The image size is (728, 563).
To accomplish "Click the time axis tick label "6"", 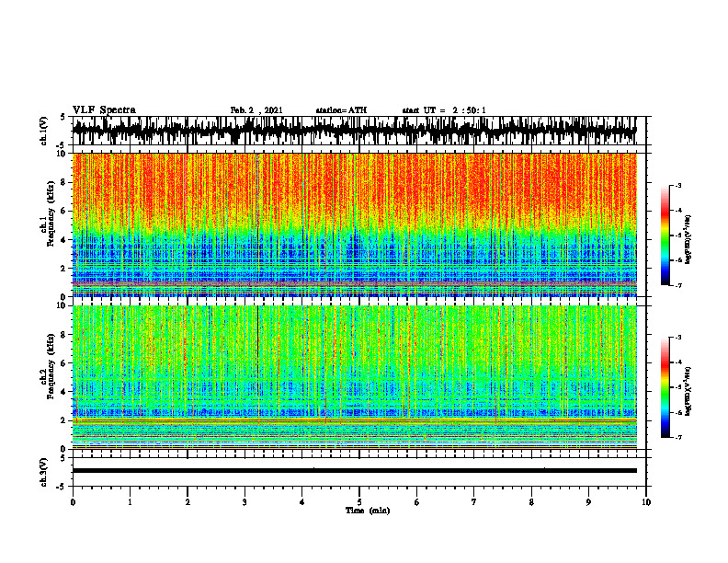I will coord(417,502).
